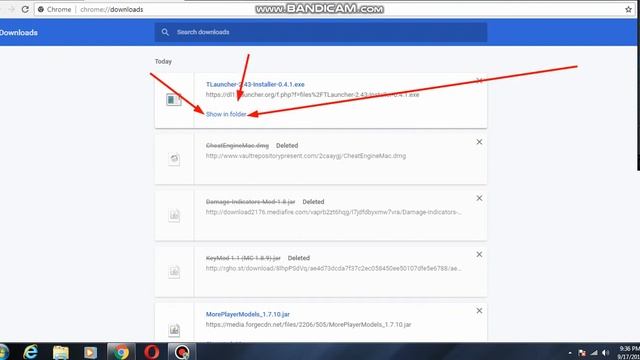The width and height of the screenshot is (640, 360).
Task: Click the Downloads page title
Action: (x=18, y=33)
